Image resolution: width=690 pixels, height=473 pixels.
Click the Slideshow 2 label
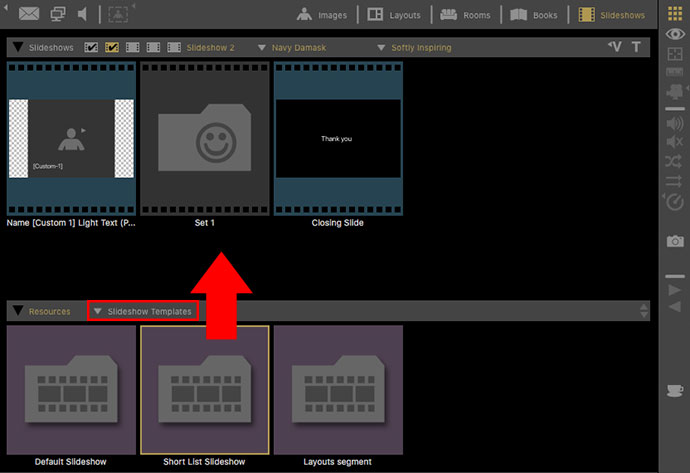click(x=210, y=47)
